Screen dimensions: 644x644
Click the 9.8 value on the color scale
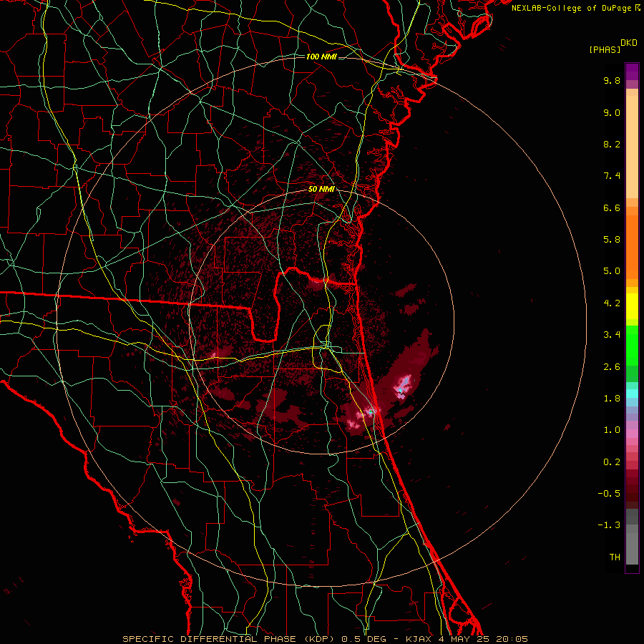[x=612, y=80]
